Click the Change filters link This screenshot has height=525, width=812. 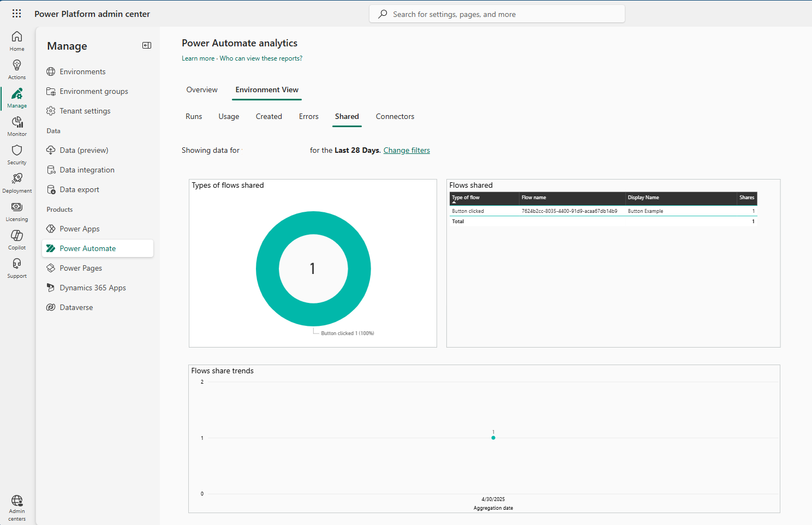(x=406, y=150)
